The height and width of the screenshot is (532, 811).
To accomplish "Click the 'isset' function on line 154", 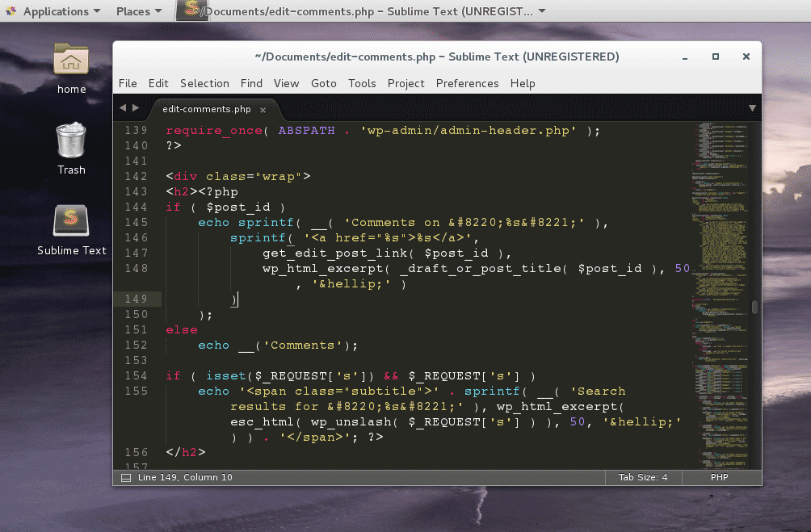I will pos(226,376).
